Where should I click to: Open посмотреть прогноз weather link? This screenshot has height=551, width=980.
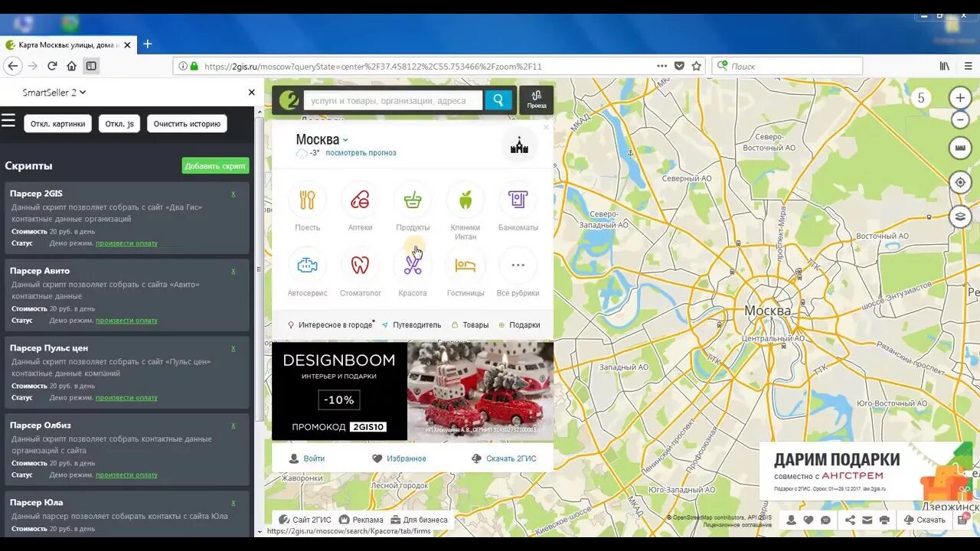[x=361, y=153]
